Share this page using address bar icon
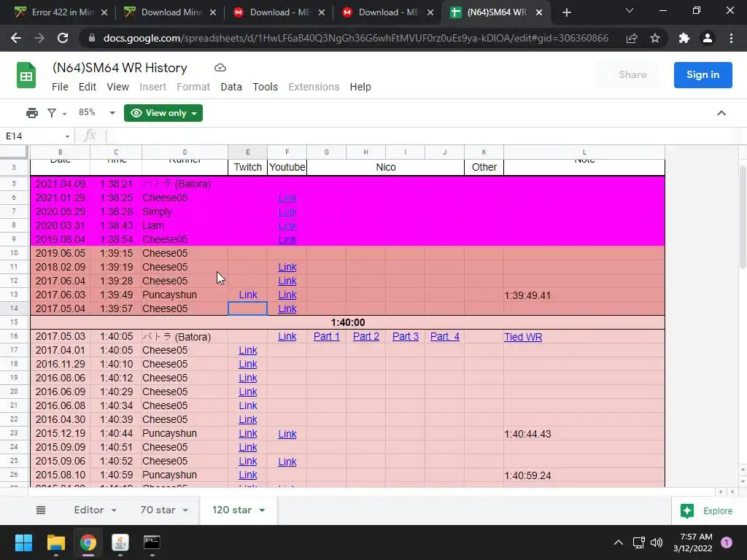This screenshot has width=747, height=560. [x=632, y=38]
